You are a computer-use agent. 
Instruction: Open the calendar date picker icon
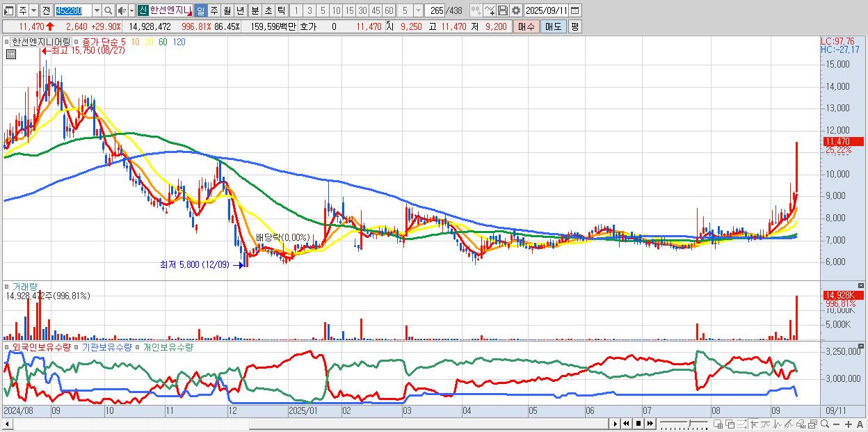(576, 10)
